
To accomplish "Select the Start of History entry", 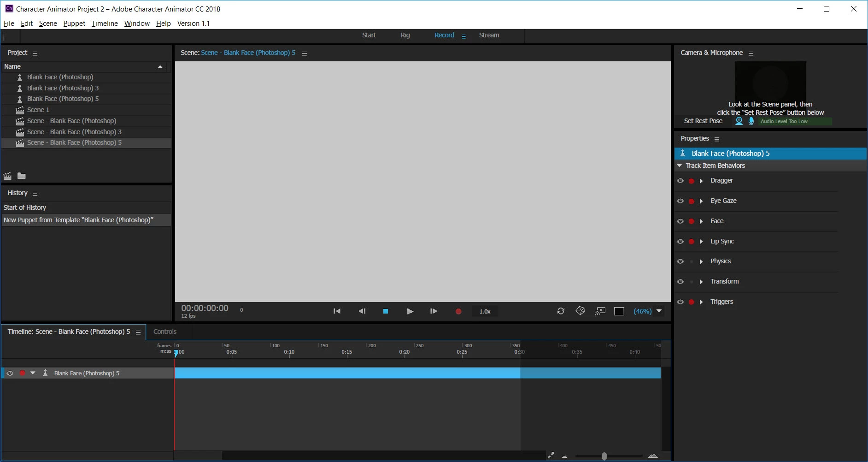I will tap(87, 207).
